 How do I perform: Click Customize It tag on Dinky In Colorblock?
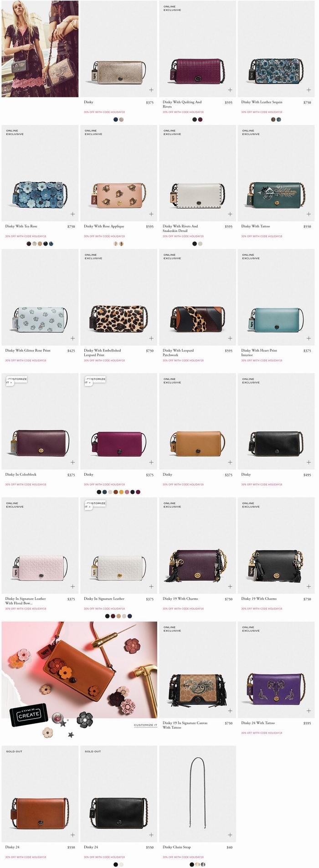coord(16,380)
